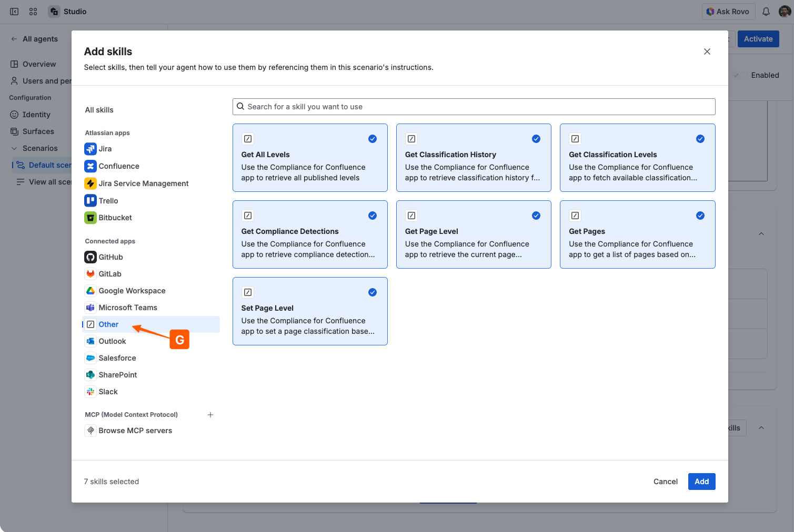This screenshot has width=794, height=532.
Task: Click the notifications bell icon
Action: [x=766, y=12]
